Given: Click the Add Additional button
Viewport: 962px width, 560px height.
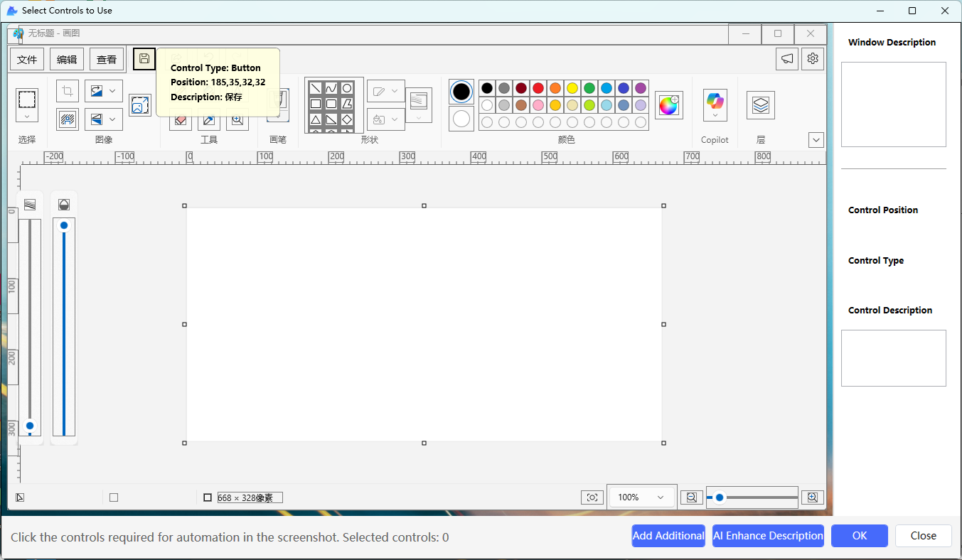Looking at the screenshot, I should pos(668,536).
